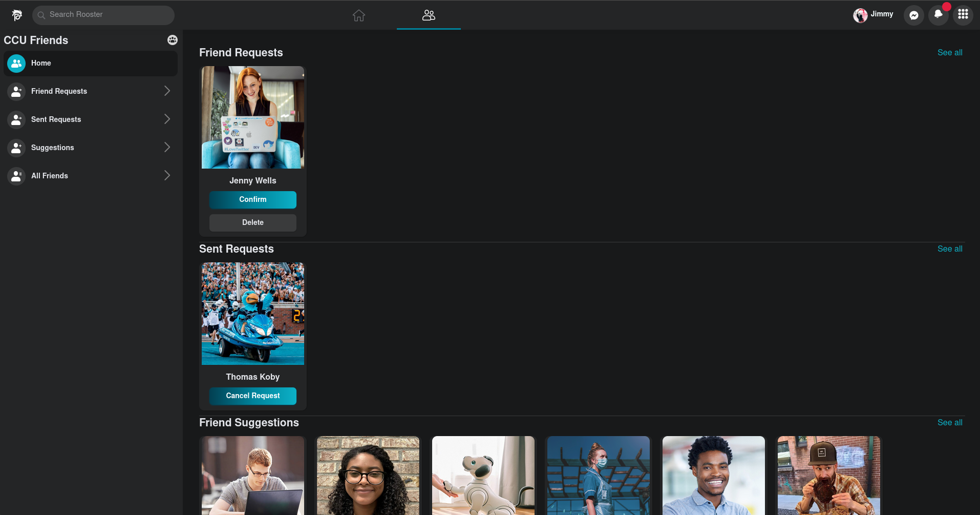Open All Friends in sidebar
Image resolution: width=980 pixels, height=515 pixels.
91,176
